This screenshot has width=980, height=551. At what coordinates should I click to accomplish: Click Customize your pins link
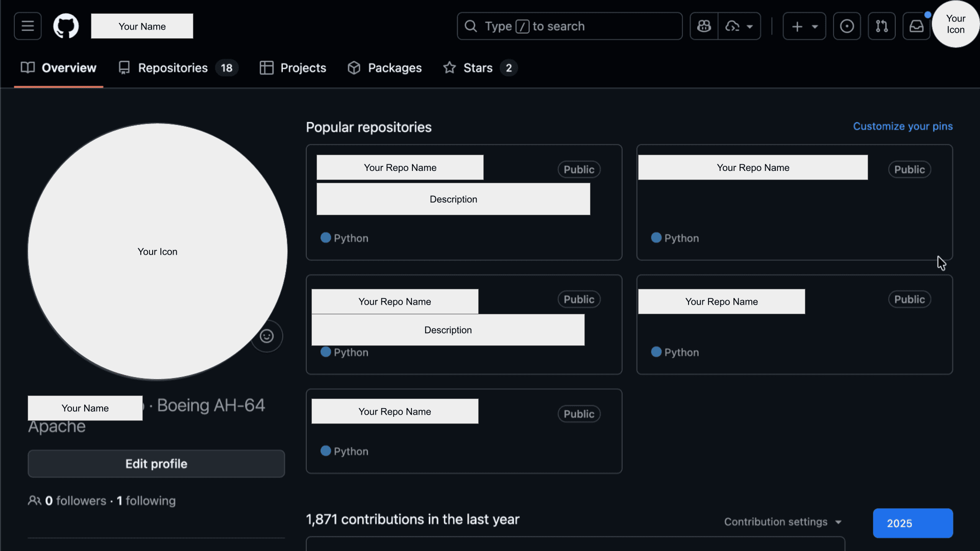902,126
